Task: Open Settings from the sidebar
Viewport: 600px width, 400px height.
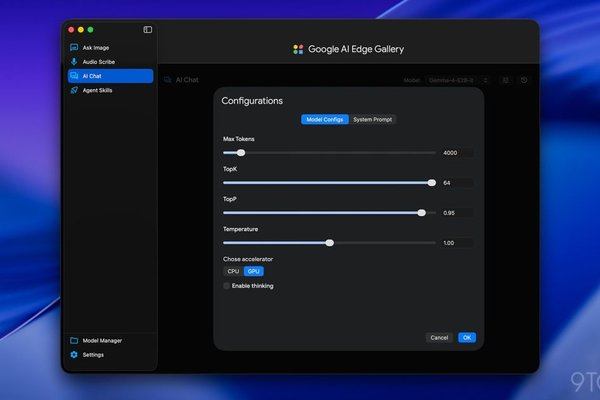Action: [x=111, y=354]
